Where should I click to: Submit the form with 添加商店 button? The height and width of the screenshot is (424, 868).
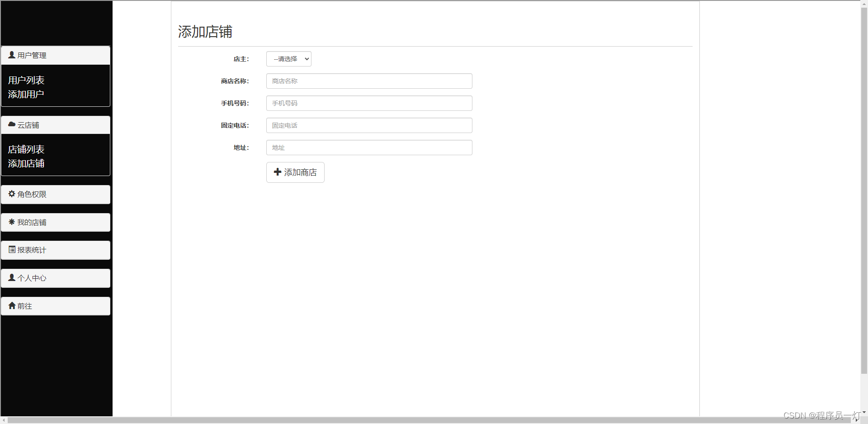click(x=295, y=172)
